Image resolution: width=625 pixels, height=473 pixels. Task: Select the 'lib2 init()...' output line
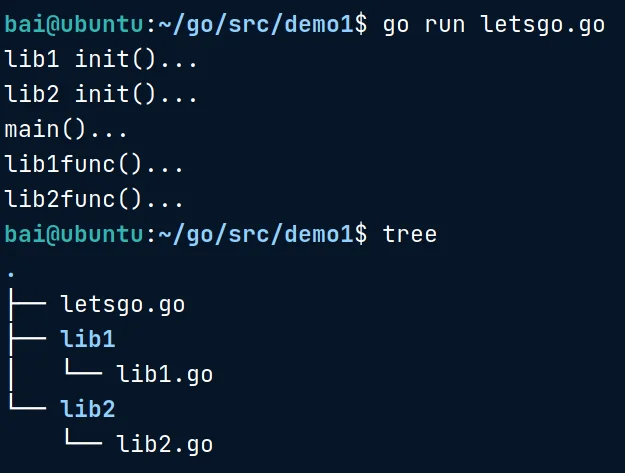(x=101, y=94)
